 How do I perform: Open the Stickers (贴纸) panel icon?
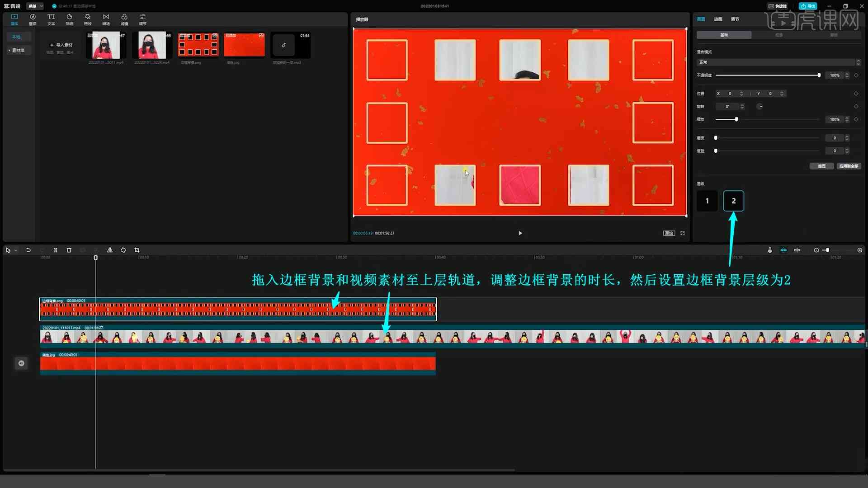coord(69,19)
